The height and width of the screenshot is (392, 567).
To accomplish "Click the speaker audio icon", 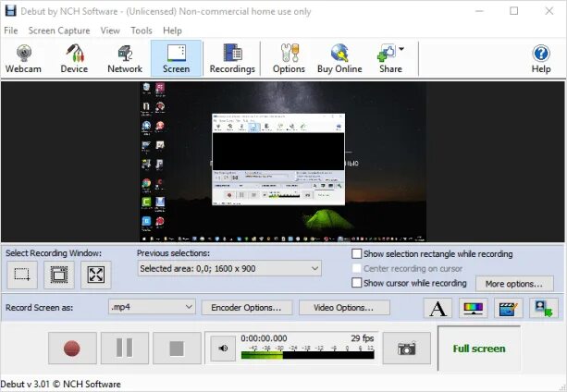I will [223, 349].
